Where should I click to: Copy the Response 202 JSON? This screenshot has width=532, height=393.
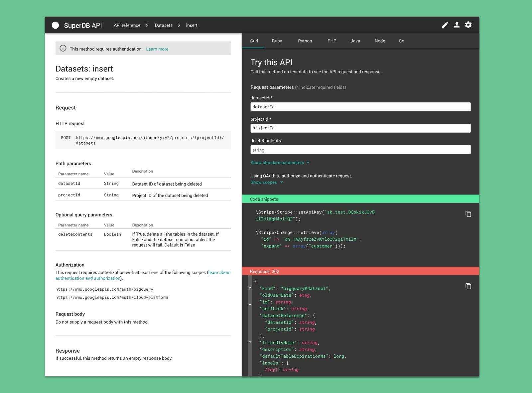pos(468,286)
